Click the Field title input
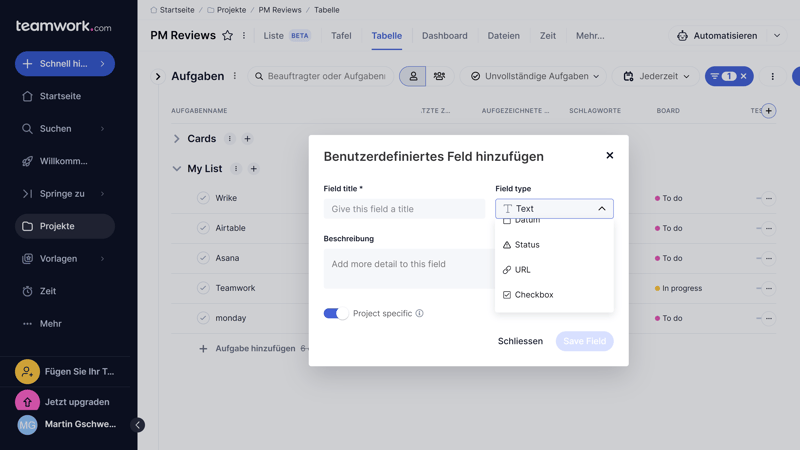This screenshot has width=800, height=450. [404, 209]
